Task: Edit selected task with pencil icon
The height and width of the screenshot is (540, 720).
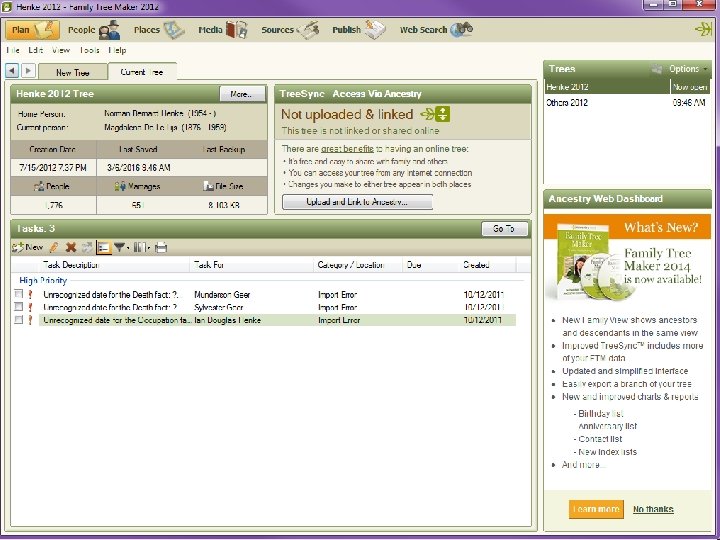Action: coord(54,248)
